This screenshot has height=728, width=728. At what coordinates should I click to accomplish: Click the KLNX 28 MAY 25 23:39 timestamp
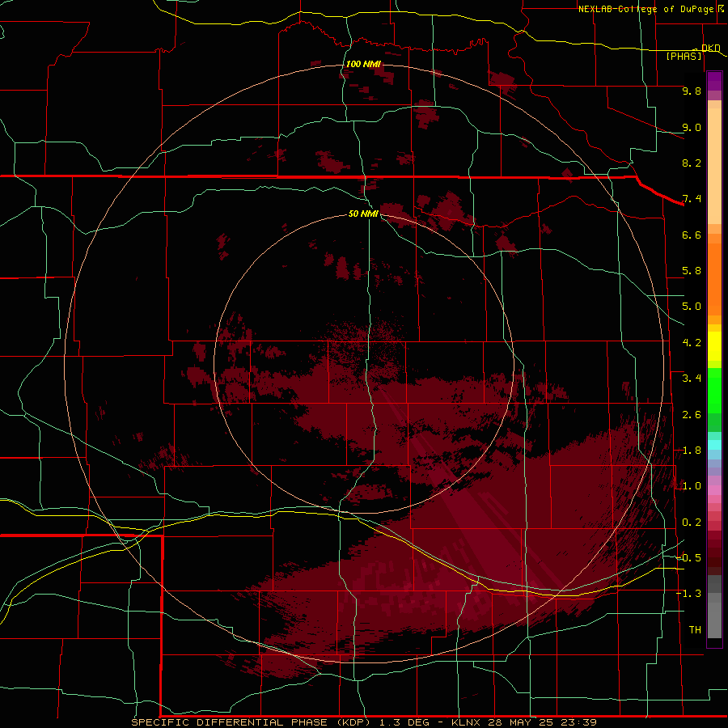pos(523,722)
